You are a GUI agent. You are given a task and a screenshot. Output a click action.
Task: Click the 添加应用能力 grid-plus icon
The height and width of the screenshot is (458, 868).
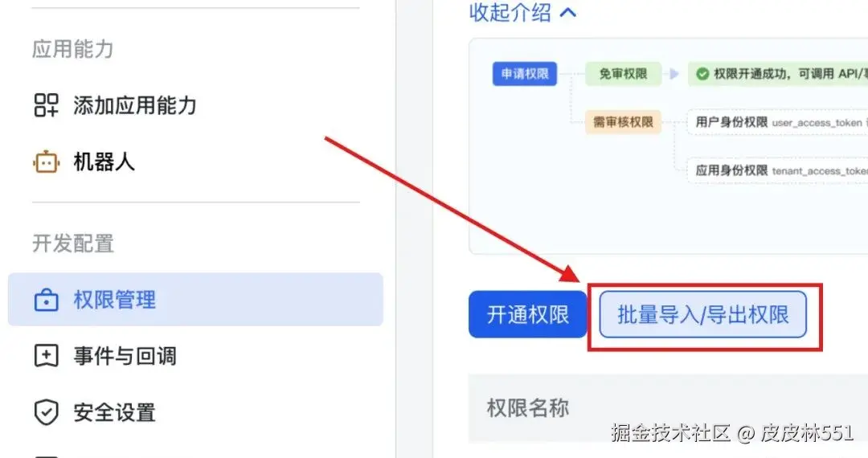click(x=46, y=105)
